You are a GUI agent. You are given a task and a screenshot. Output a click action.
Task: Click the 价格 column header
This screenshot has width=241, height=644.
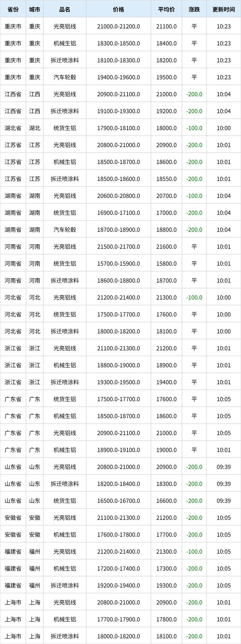(x=119, y=9)
